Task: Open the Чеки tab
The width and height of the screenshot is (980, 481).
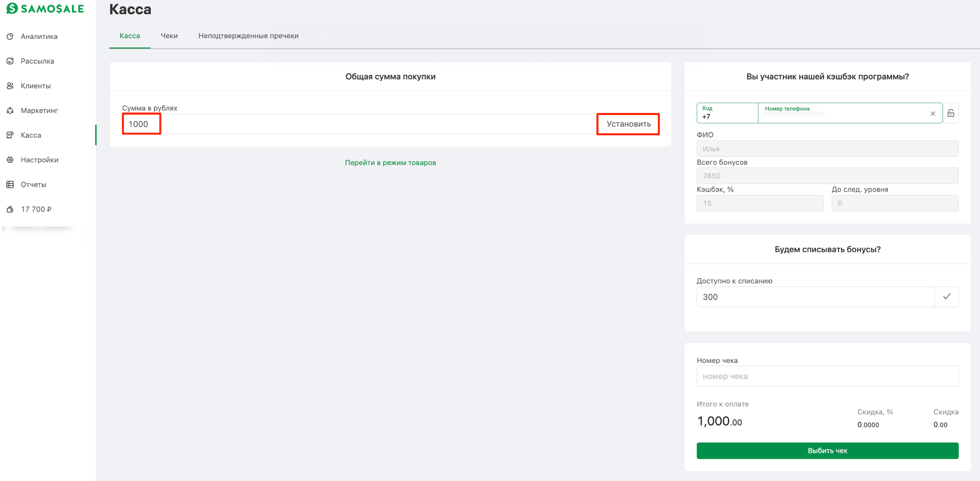Action: point(169,36)
